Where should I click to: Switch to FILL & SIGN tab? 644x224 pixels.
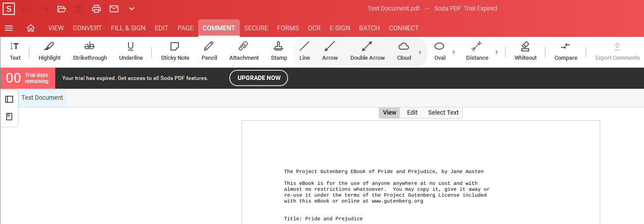[128, 28]
